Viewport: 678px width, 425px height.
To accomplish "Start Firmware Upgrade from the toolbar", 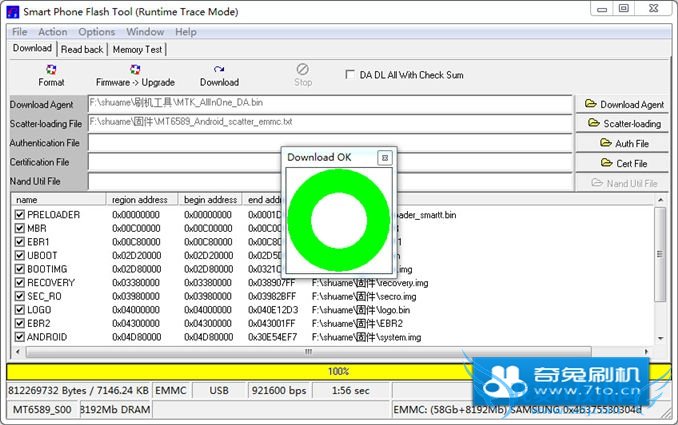I will (x=135, y=75).
